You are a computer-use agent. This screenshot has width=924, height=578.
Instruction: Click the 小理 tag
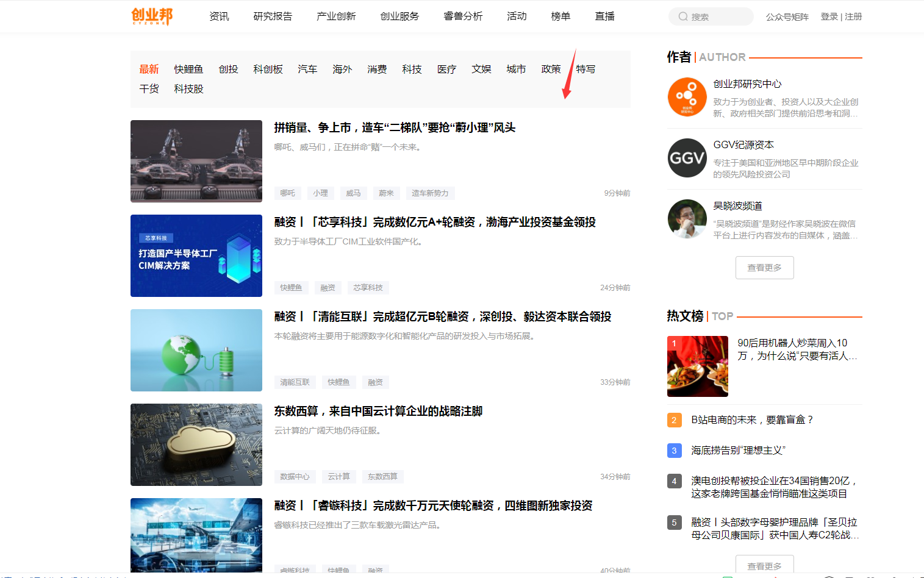(320, 193)
